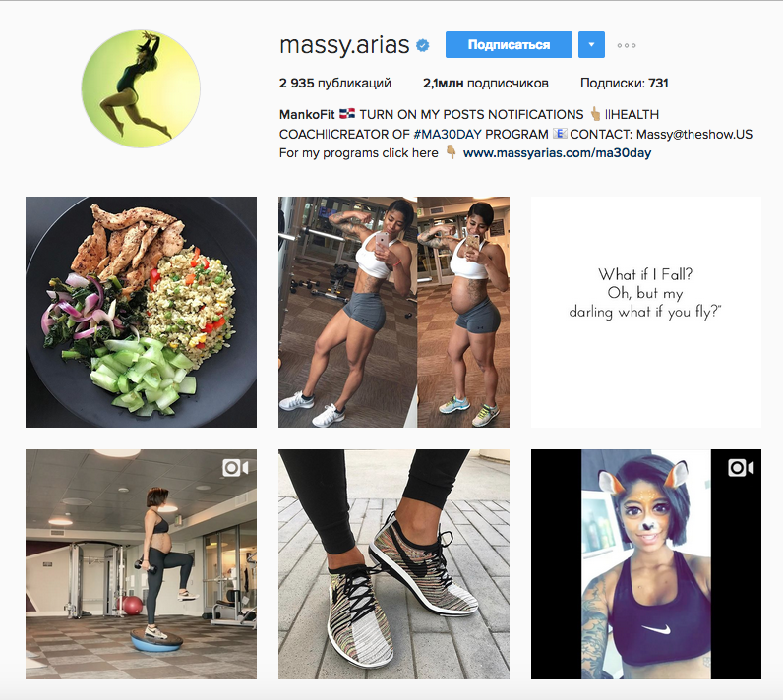Viewport: 783px width, 700px height.
Task: Open the Подписки: 731 following list
Action: click(x=625, y=84)
